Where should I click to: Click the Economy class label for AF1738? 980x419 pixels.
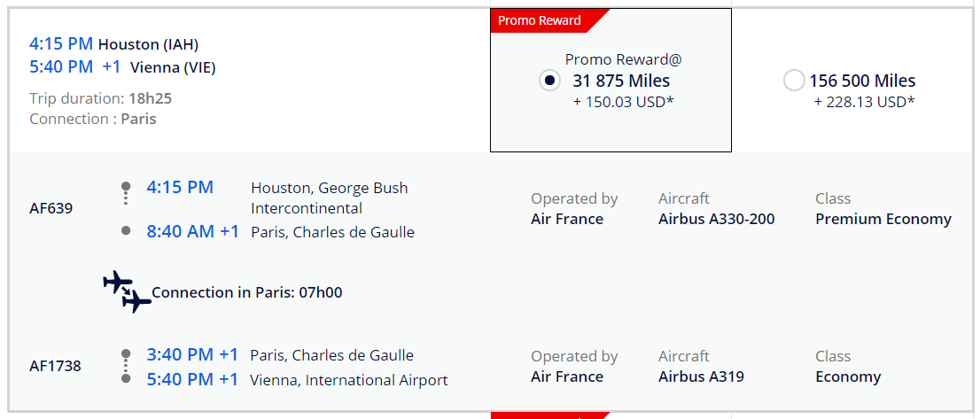[848, 376]
